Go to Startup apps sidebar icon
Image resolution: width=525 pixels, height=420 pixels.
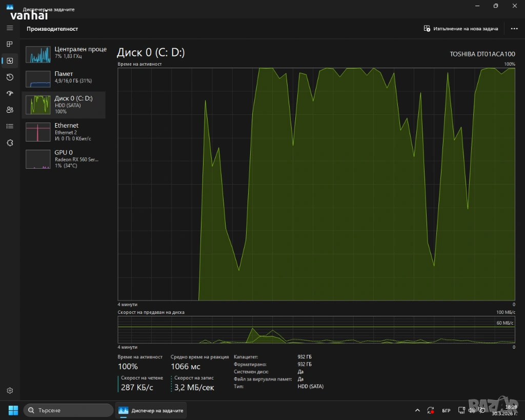point(10,93)
